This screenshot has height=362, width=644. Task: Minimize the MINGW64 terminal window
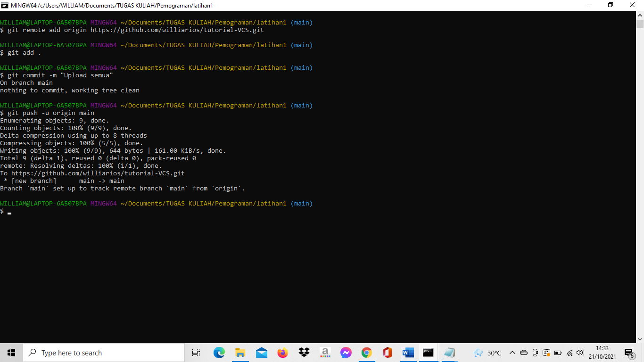[589, 5]
